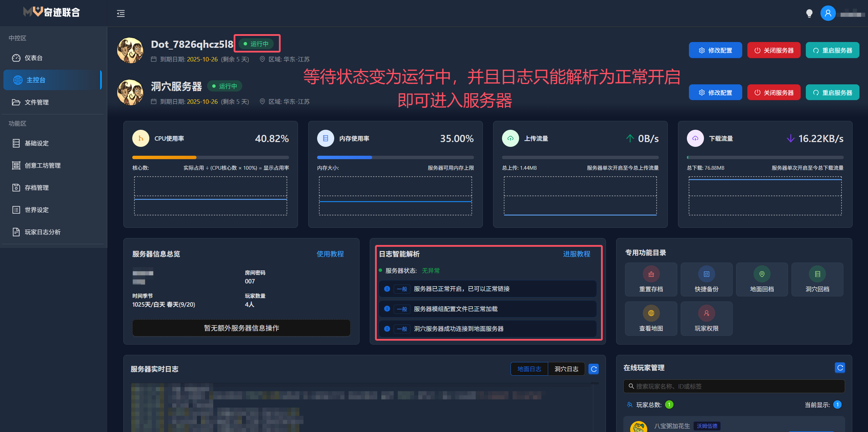Viewport: 868px width, 432px height.
Task: Open the 重置存档 function
Action: (x=651, y=279)
